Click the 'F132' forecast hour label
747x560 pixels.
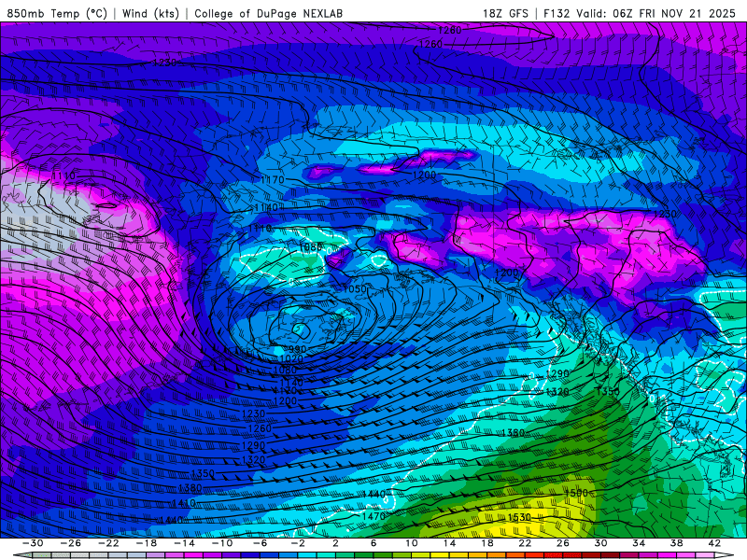[557, 13]
